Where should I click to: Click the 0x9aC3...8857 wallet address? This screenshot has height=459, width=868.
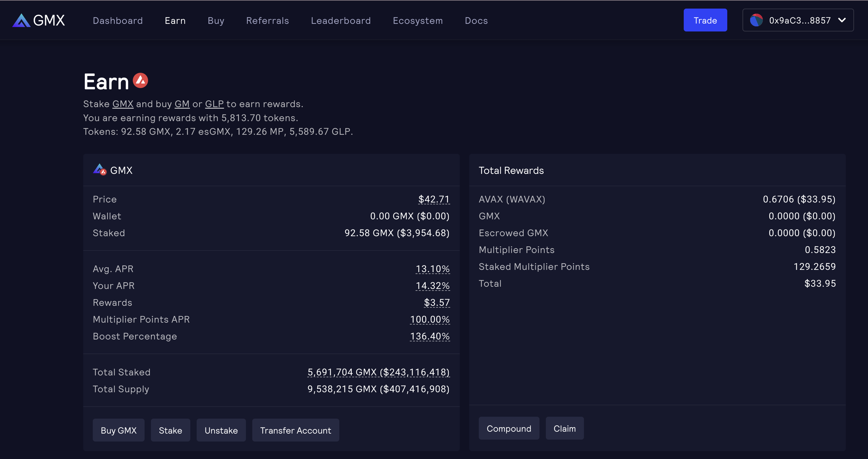click(x=800, y=20)
